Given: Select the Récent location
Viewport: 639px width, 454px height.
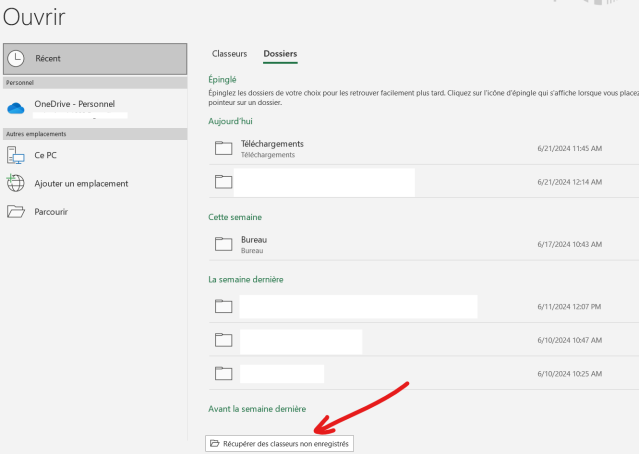Looking at the screenshot, I should pyautogui.click(x=95, y=59).
